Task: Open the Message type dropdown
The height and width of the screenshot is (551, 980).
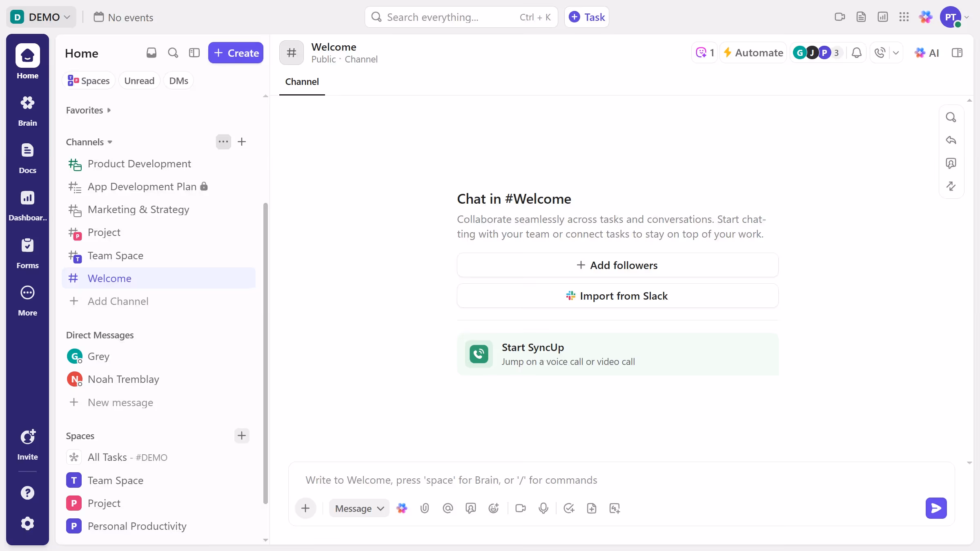Action: [x=359, y=508]
